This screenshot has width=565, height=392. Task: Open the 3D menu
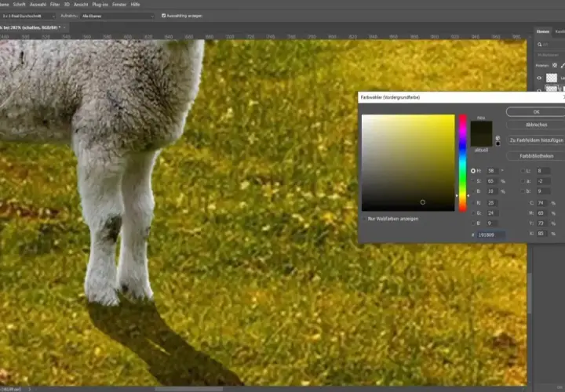pyautogui.click(x=67, y=5)
